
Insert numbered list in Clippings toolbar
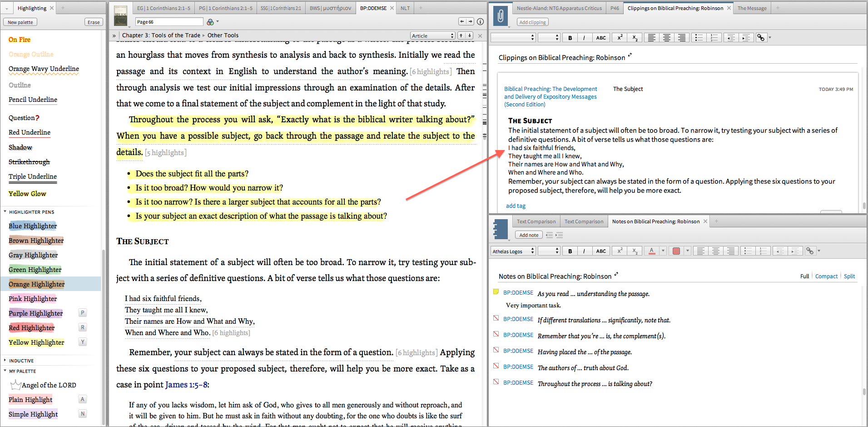coord(714,38)
